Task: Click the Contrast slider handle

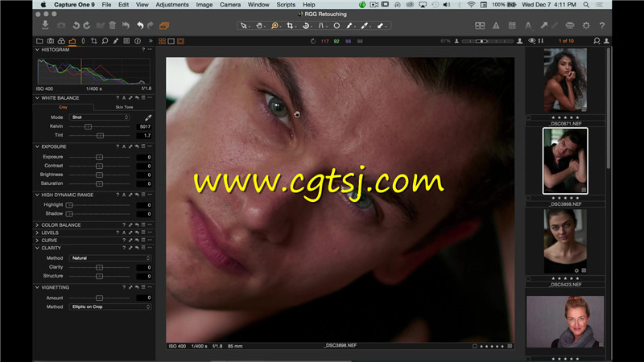Action: [99, 166]
